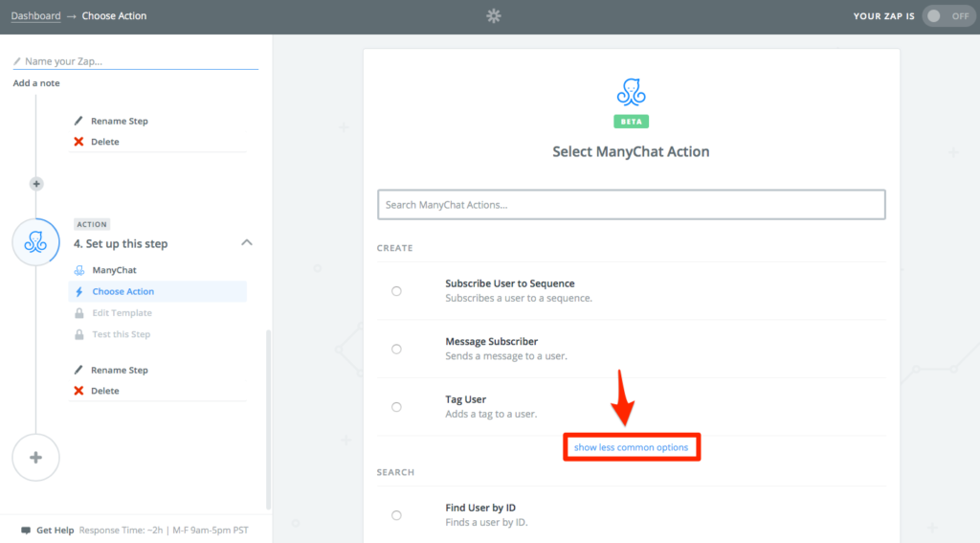The height and width of the screenshot is (543, 980).
Task: Click the Tag User title text
Action: pos(466,399)
